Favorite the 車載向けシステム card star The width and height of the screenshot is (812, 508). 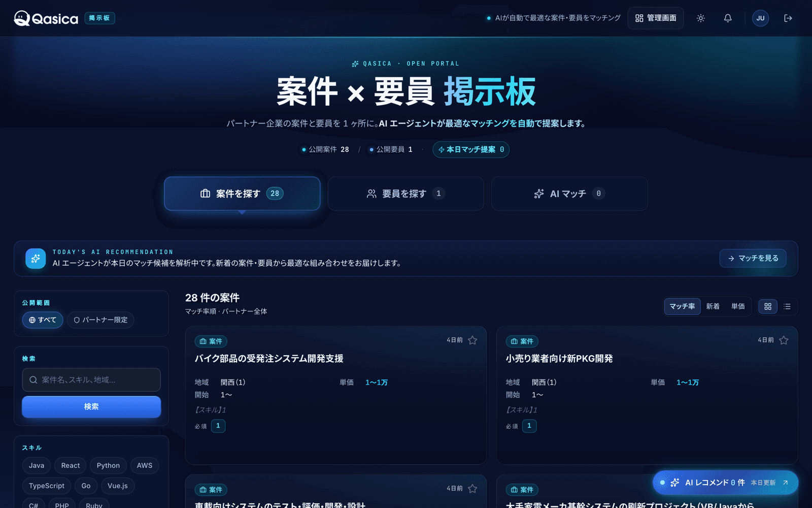(472, 489)
